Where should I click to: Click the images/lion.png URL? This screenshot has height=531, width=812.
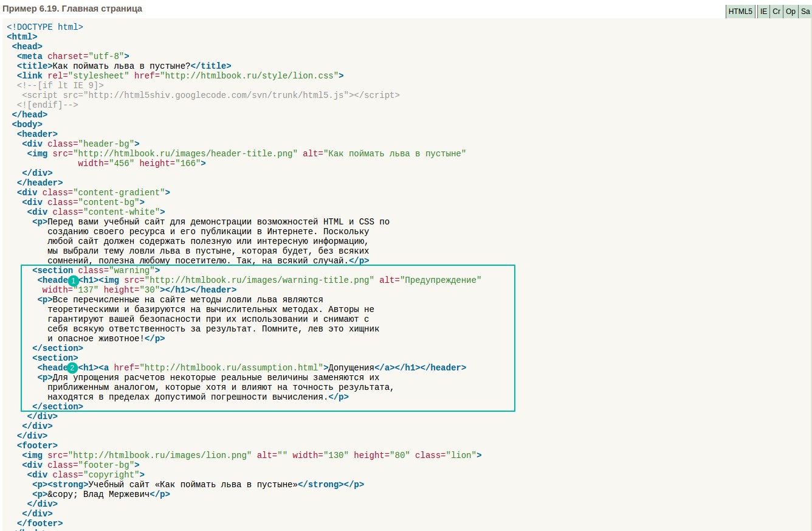(x=160, y=455)
